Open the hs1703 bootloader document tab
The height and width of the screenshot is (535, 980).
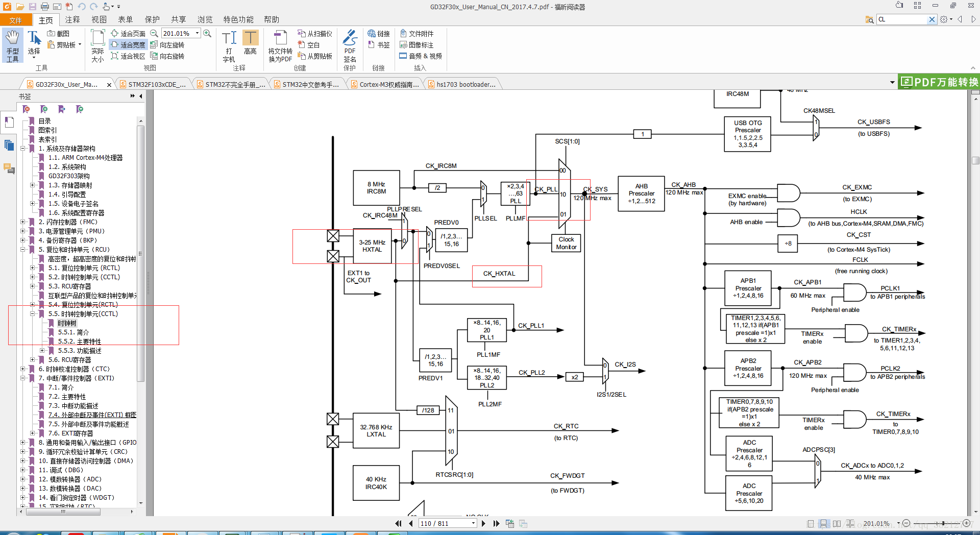pos(466,84)
